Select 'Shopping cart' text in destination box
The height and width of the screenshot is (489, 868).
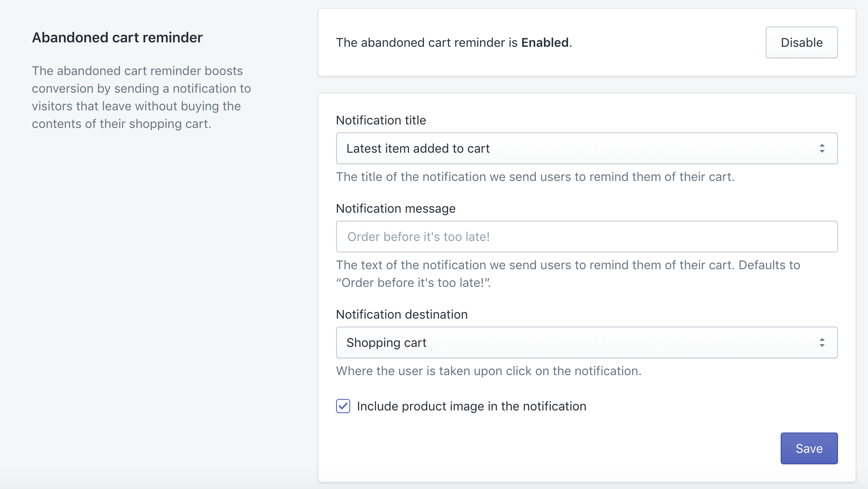(x=386, y=342)
